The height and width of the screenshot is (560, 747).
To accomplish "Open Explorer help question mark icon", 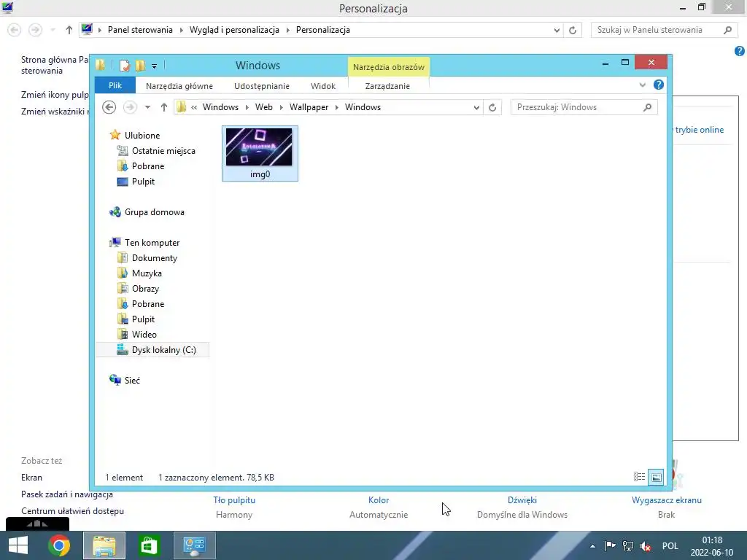I will point(659,85).
